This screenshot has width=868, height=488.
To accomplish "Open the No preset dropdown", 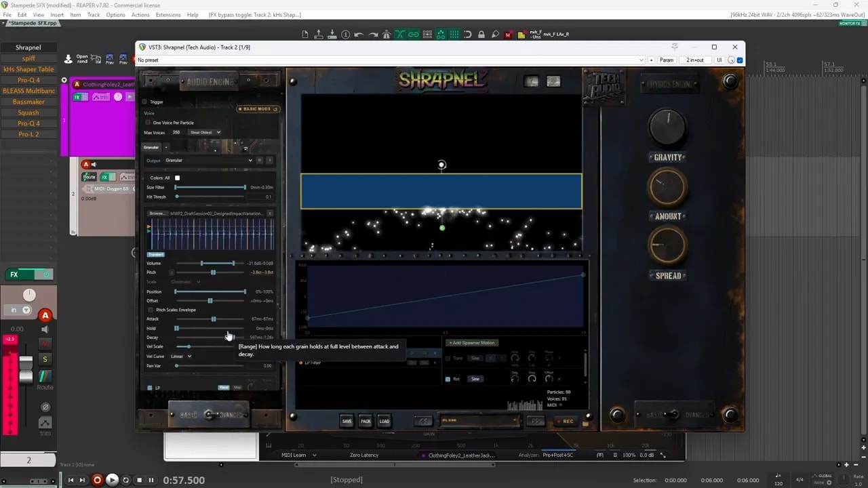I will (390, 60).
